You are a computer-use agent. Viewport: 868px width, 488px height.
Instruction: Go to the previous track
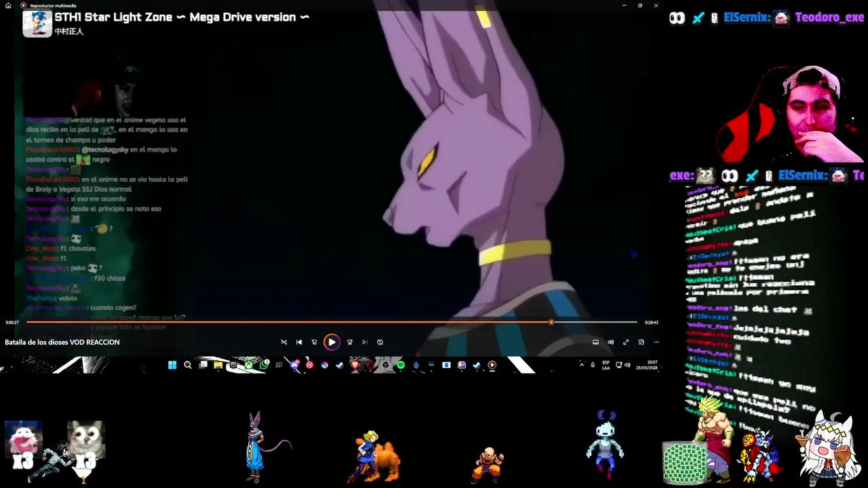point(299,342)
